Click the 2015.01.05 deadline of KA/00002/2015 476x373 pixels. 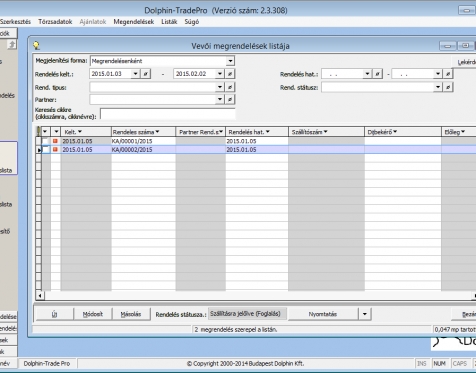click(242, 150)
